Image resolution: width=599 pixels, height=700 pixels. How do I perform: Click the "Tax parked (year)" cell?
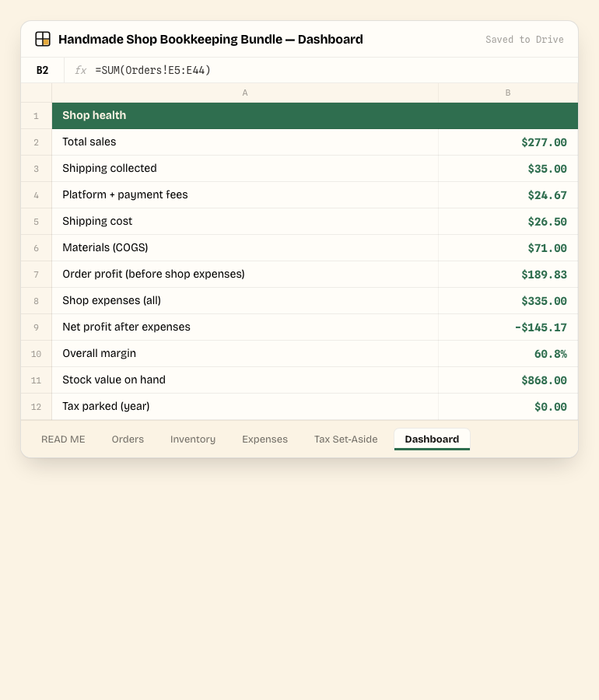[245, 406]
